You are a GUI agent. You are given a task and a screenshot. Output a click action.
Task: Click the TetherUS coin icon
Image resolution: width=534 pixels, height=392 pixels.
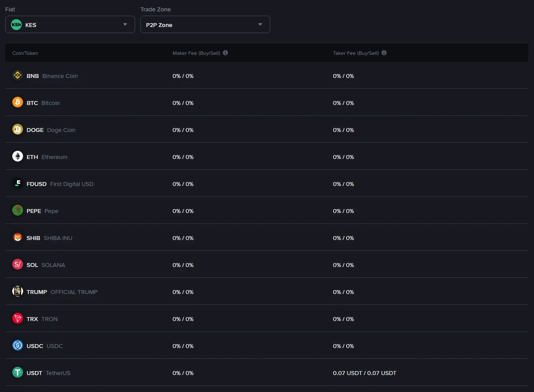[17, 372]
